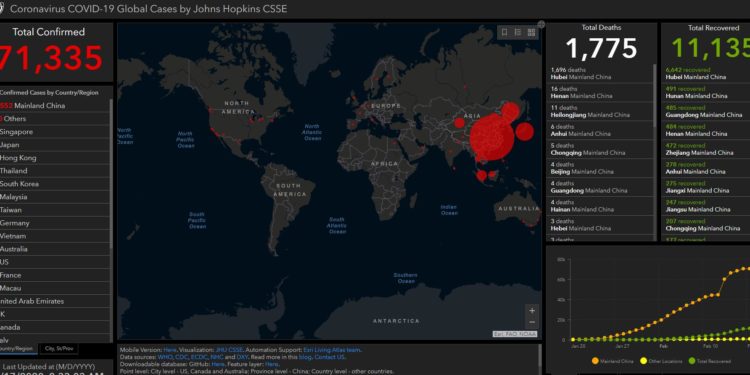Open the map bookmarks icon

coord(504,32)
